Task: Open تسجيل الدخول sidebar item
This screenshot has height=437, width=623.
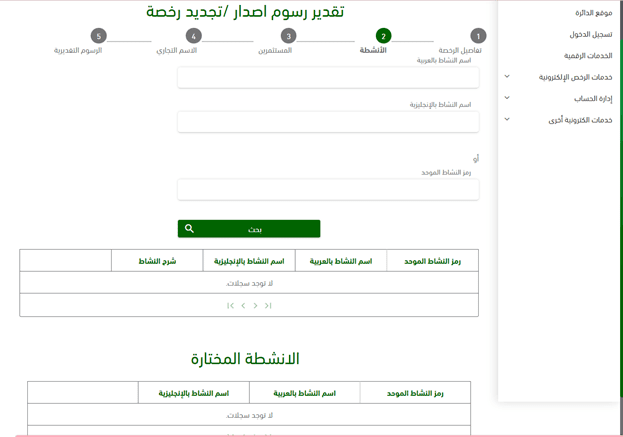Action: [x=591, y=34]
